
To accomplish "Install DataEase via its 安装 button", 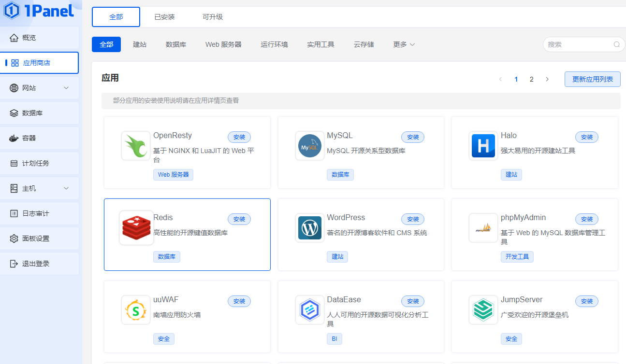I will click(x=413, y=301).
